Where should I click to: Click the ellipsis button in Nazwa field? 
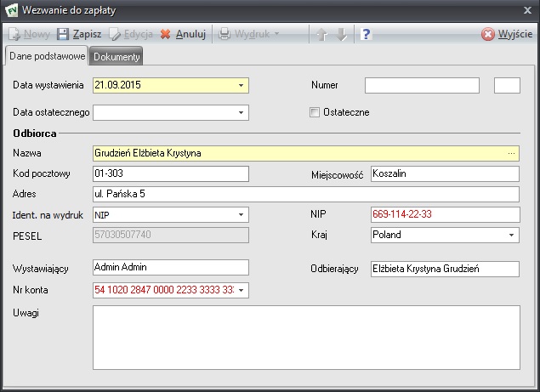pos(511,153)
